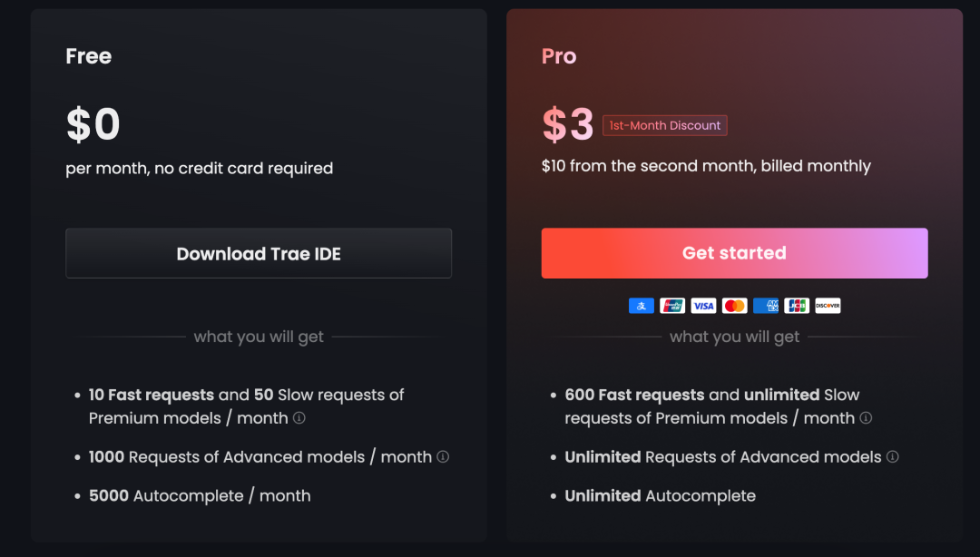980x557 pixels.
Task: Click the UnionPay card icon
Action: click(x=672, y=306)
